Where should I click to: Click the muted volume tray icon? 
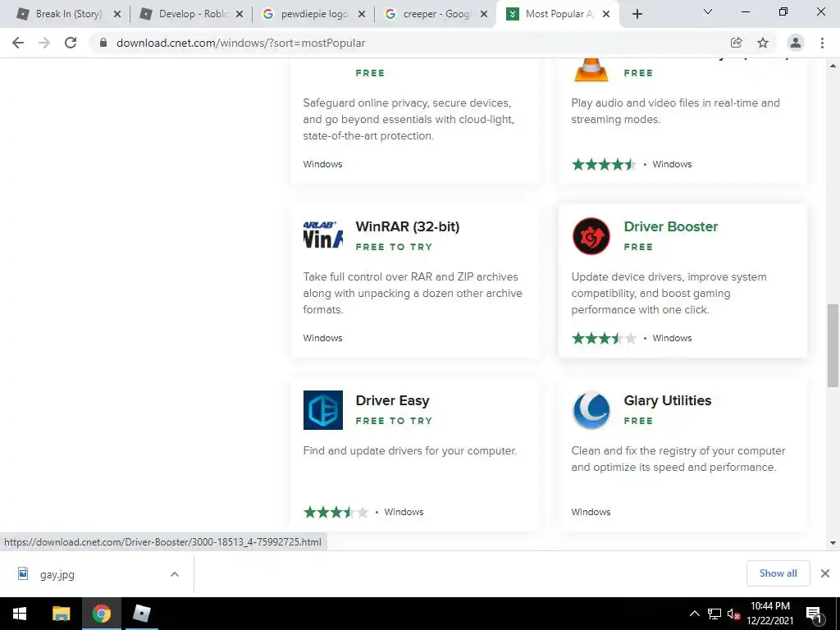[x=733, y=614]
